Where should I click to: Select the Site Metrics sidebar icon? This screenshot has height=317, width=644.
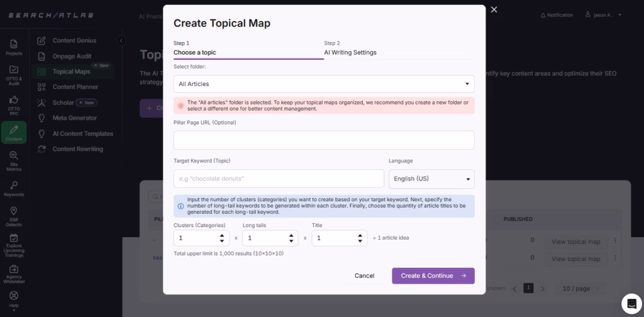(x=14, y=160)
